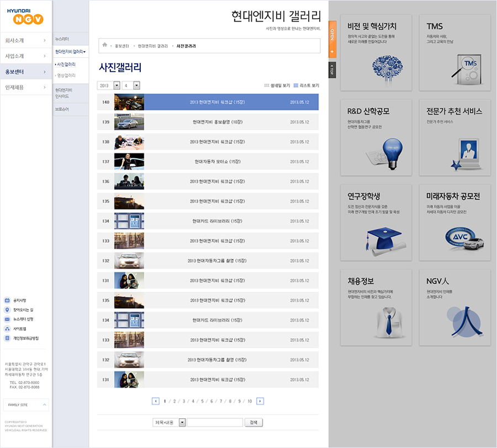The height and width of the screenshot is (448, 497).
Task: Select 사진갤러리 in the side submenu
Action: (x=66, y=64)
